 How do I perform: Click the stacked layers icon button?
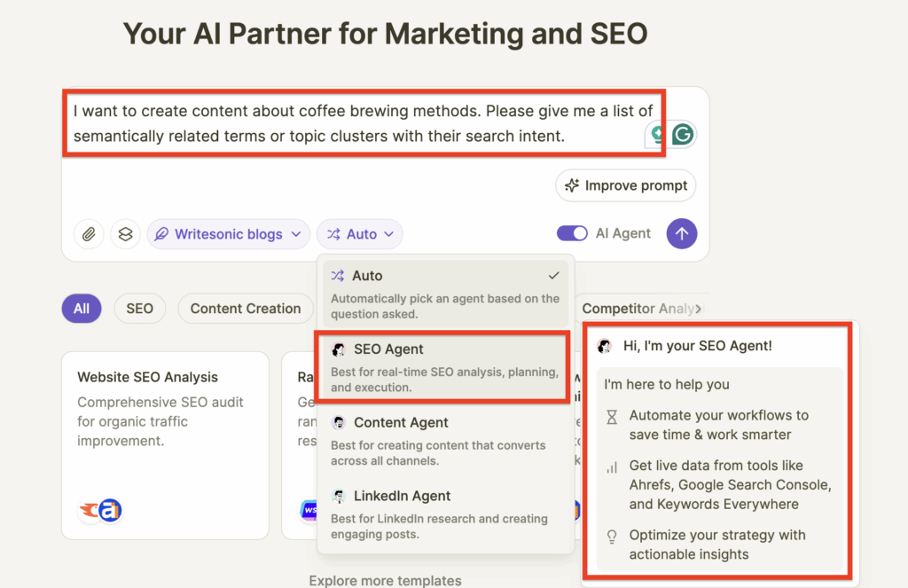point(126,234)
